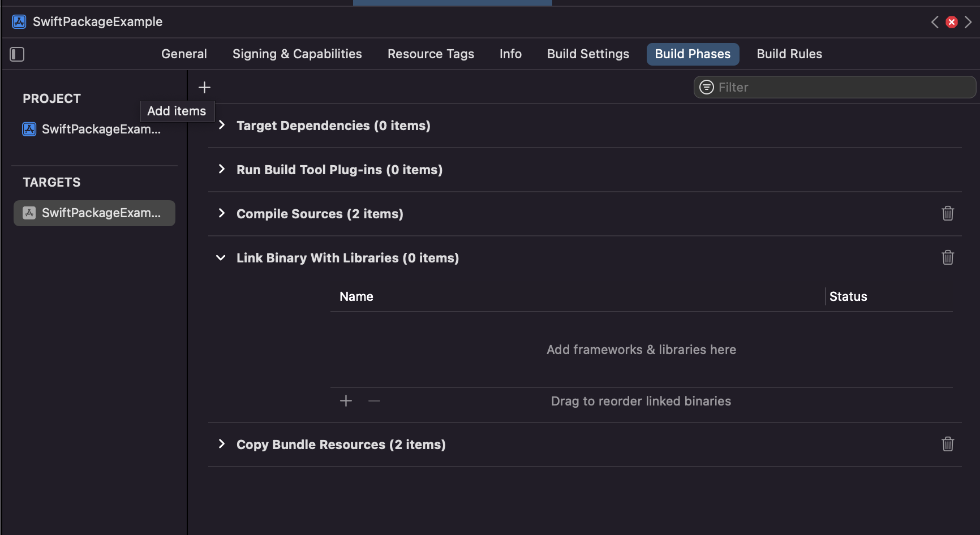Click the filter options icon
Screen dimensions: 980x535
pos(707,87)
